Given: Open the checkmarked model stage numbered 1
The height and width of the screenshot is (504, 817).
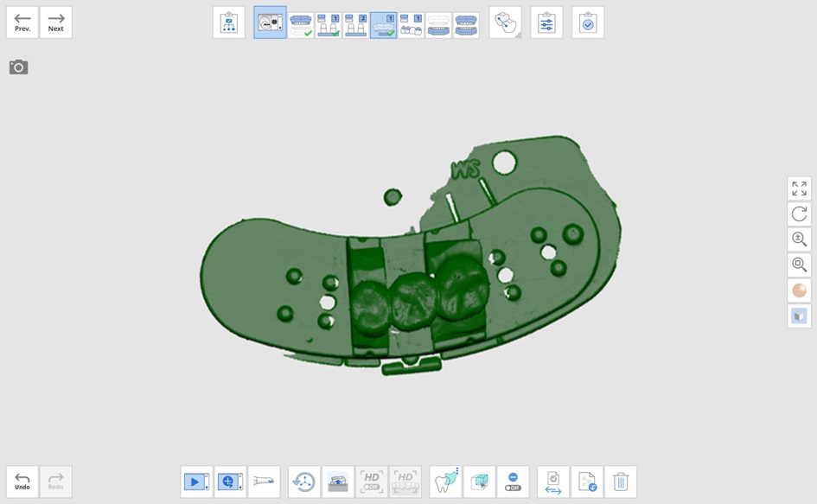Looking at the screenshot, I should click(x=329, y=25).
